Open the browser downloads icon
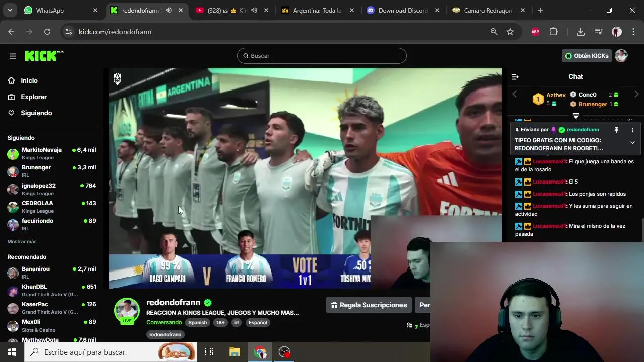644x362 pixels. 580,32
